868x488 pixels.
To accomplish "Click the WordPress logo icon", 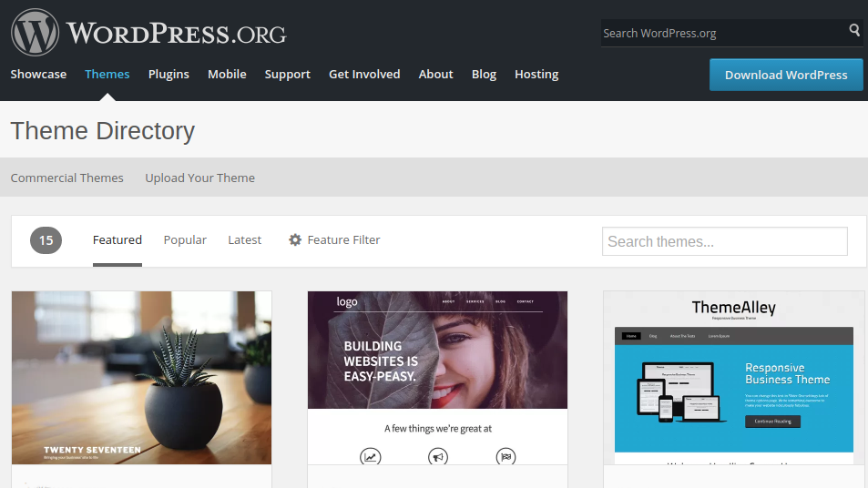I will pos(35,32).
